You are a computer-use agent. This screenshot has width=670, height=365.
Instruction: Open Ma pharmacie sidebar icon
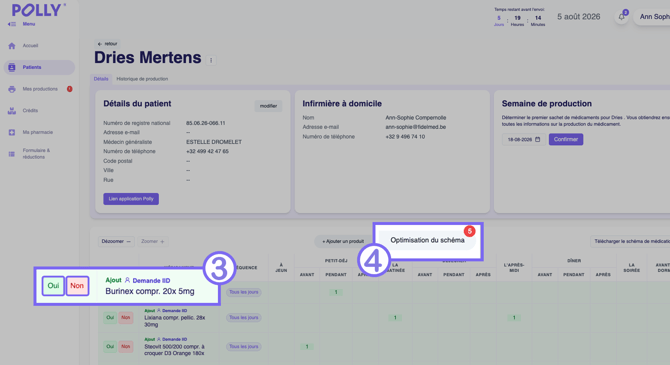[12, 132]
